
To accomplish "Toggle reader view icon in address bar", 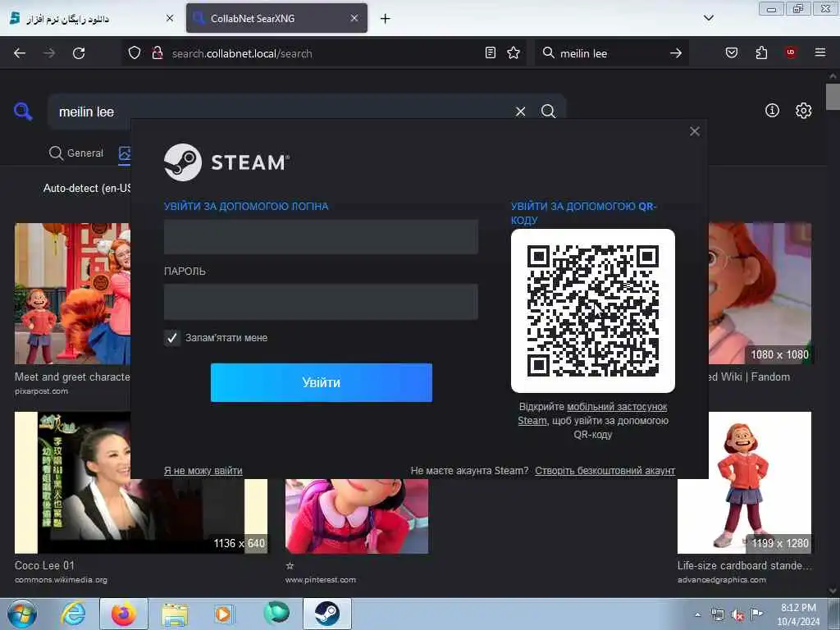I will click(491, 53).
